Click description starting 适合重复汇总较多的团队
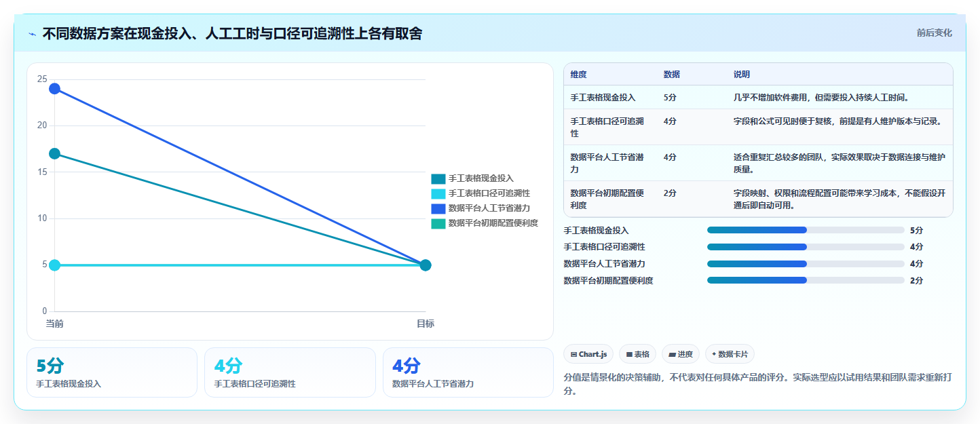980x424 pixels. (840, 163)
